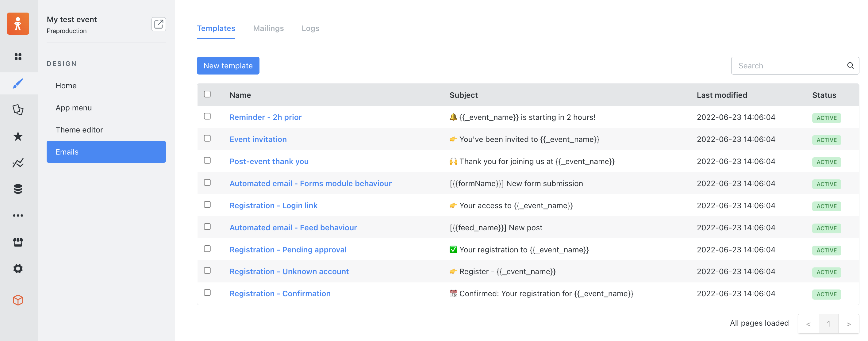Click page number 1 button
This screenshot has width=868, height=341.
[828, 324]
